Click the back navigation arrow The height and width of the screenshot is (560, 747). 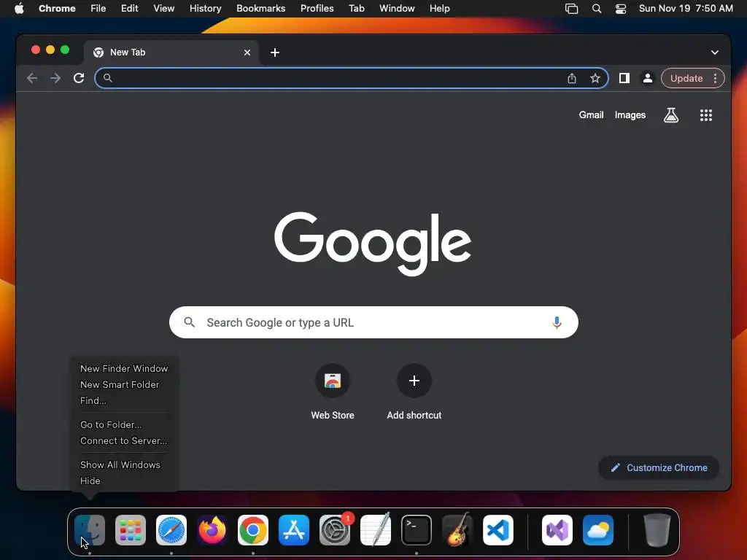coord(32,78)
